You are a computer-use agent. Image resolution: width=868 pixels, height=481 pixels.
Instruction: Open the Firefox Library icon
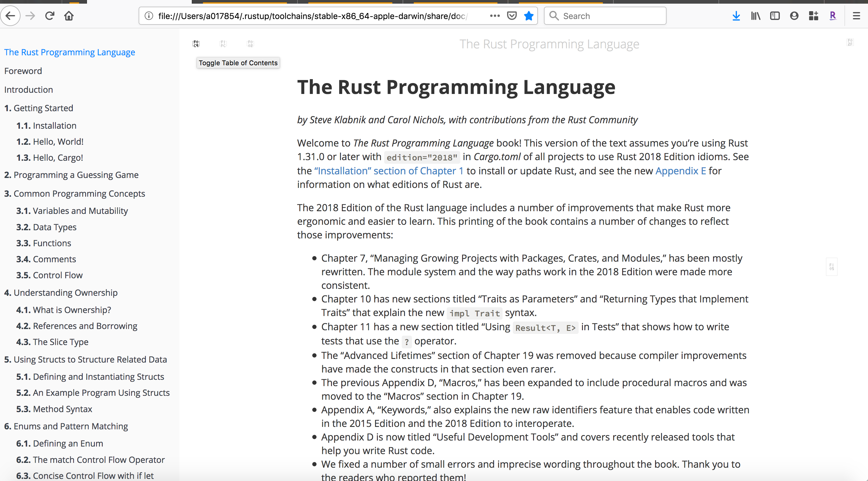pos(755,15)
